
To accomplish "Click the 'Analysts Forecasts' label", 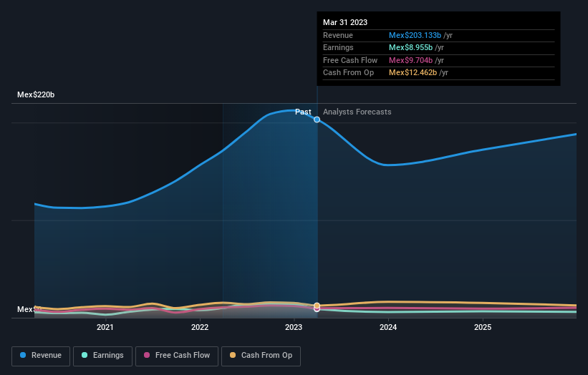I will 357,112.
